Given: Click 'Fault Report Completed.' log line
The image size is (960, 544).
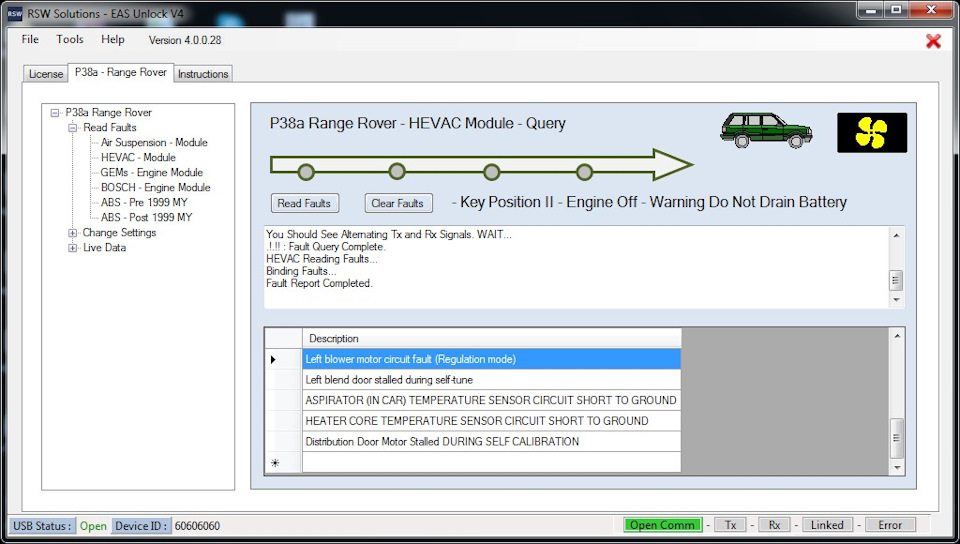Looking at the screenshot, I should 319,283.
